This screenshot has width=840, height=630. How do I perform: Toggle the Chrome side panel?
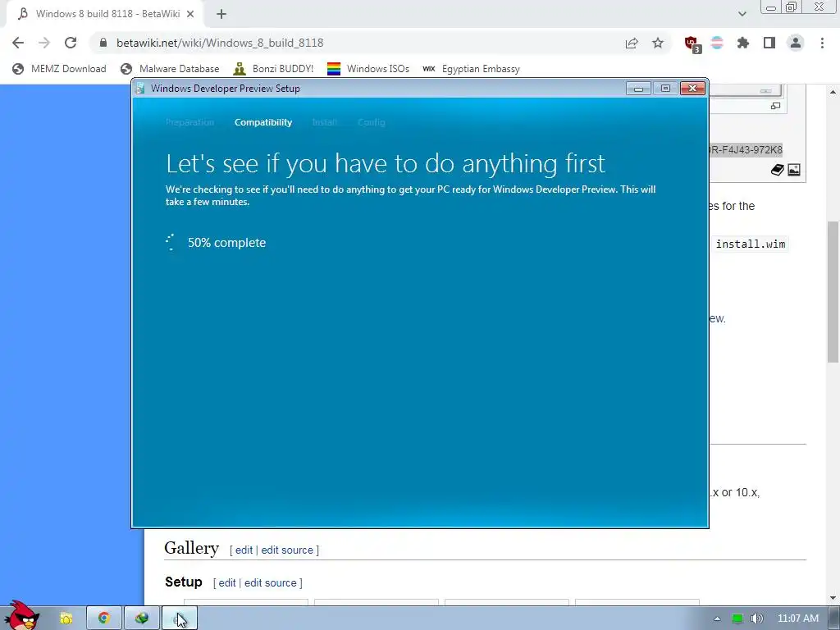coord(769,43)
